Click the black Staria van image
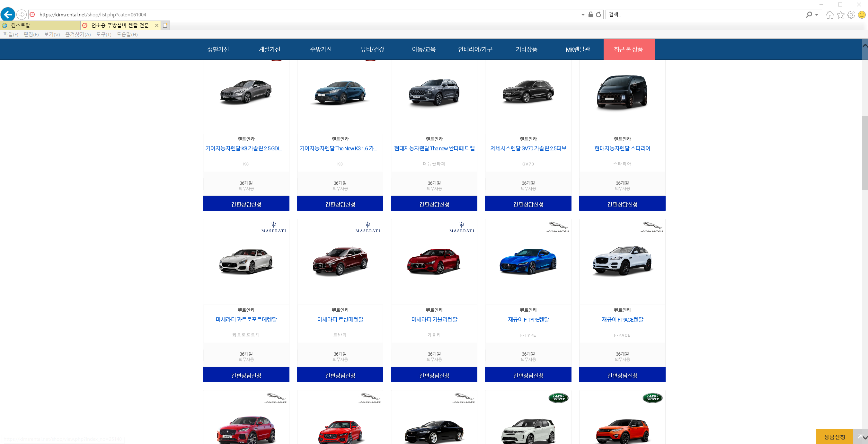 pyautogui.click(x=622, y=92)
